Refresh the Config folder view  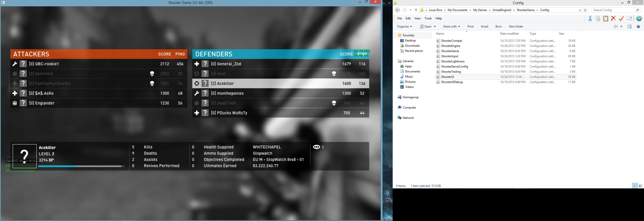pos(585,10)
